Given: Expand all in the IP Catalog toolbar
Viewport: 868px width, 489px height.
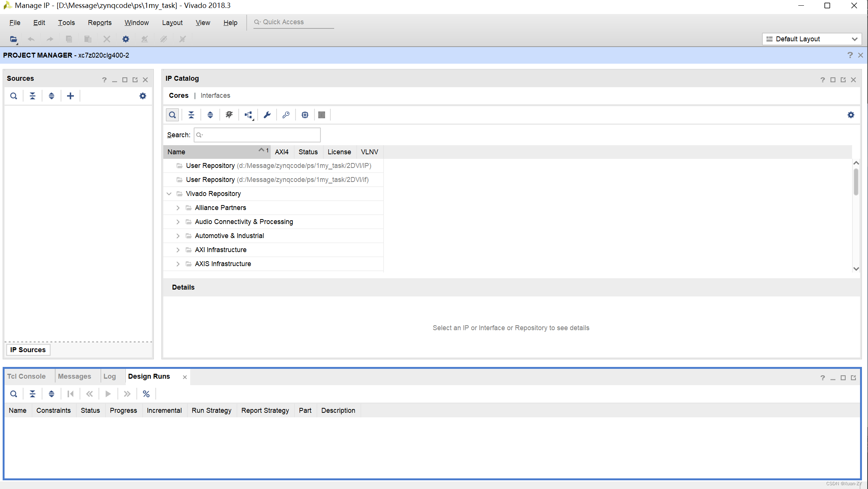Looking at the screenshot, I should click(x=210, y=115).
